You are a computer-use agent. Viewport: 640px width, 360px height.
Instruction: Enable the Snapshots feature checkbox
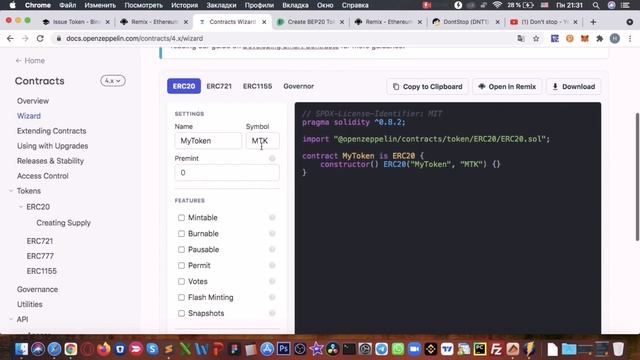point(181,313)
